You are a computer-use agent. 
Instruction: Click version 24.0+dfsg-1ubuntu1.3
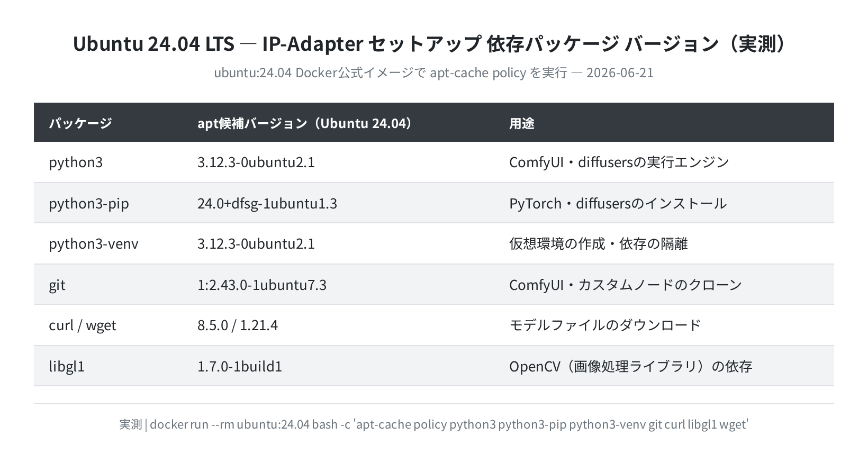[267, 203]
